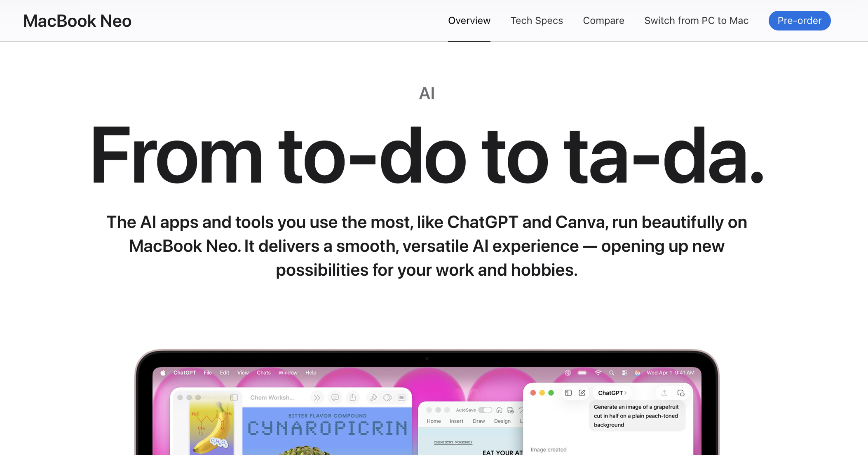Activate the Siri icon in the menu bar

pos(637,373)
